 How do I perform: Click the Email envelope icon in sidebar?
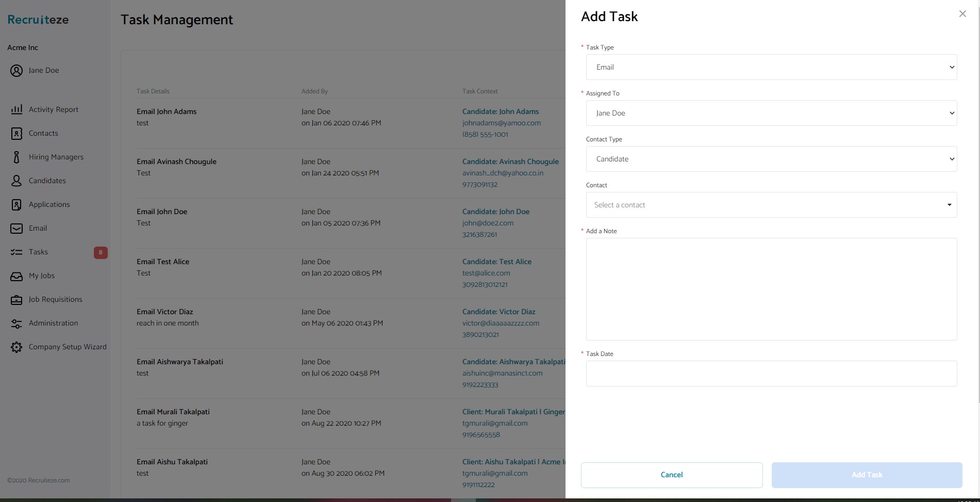(x=16, y=229)
